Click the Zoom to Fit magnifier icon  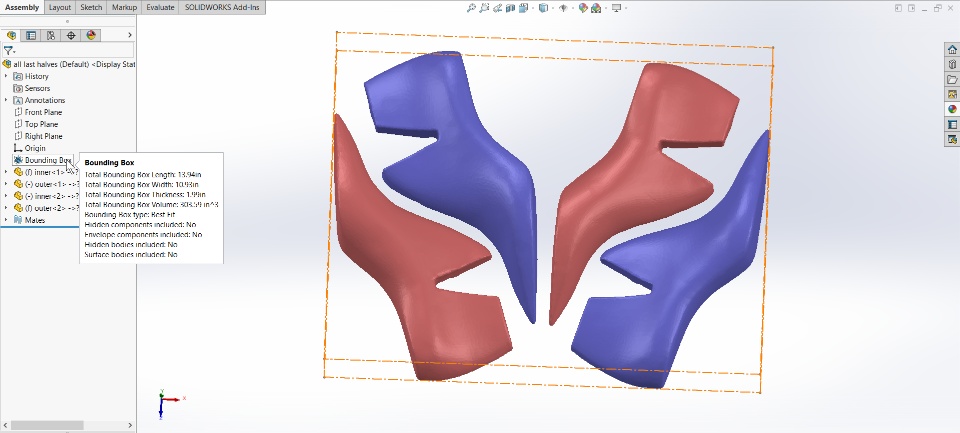coord(471,8)
